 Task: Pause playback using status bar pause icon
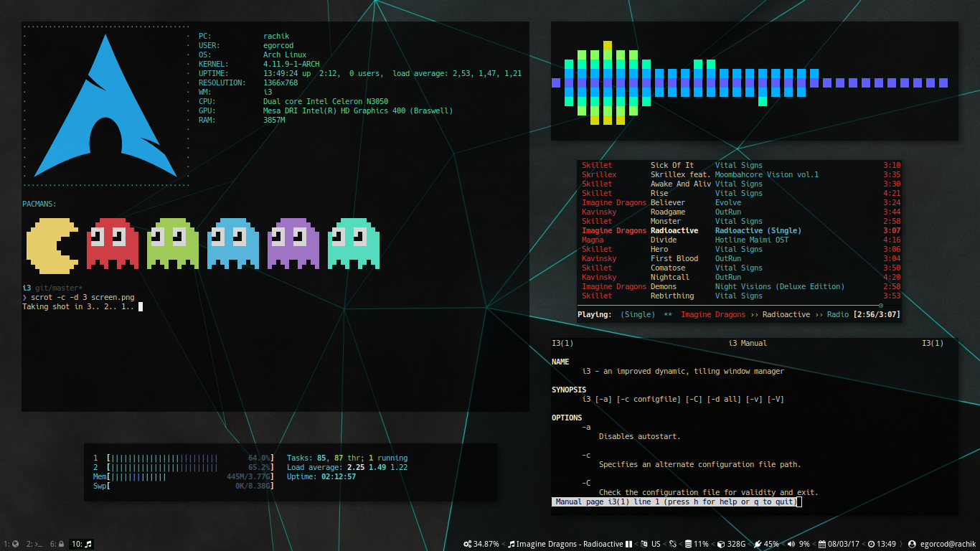(628, 544)
